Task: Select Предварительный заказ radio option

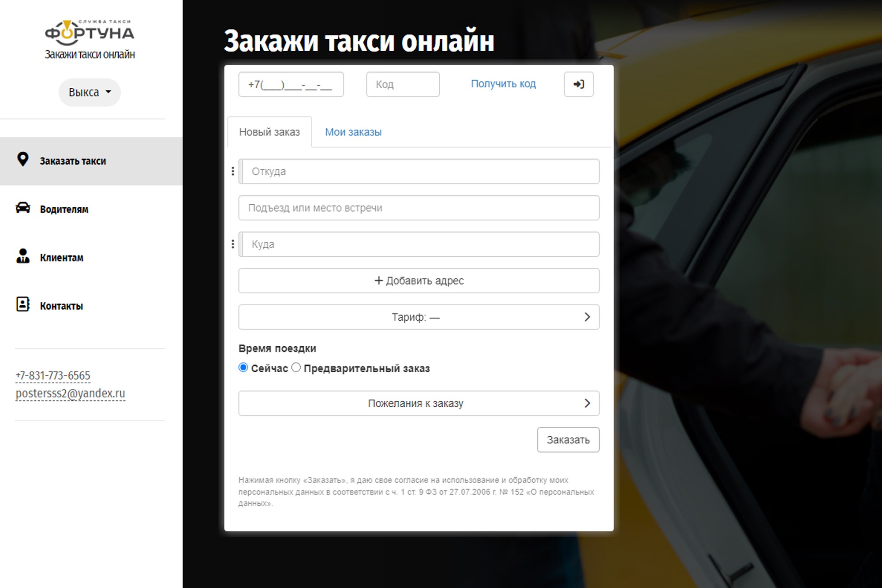Action: coord(296,367)
